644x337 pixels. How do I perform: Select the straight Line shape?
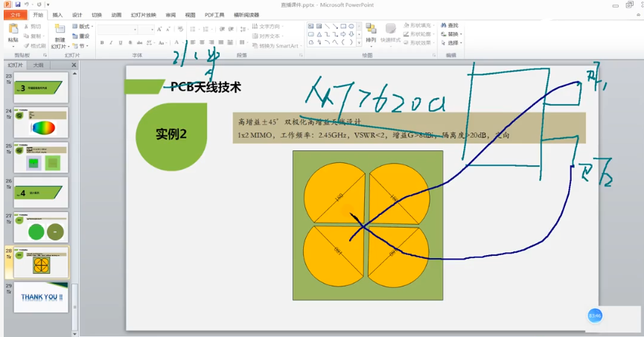coord(328,26)
